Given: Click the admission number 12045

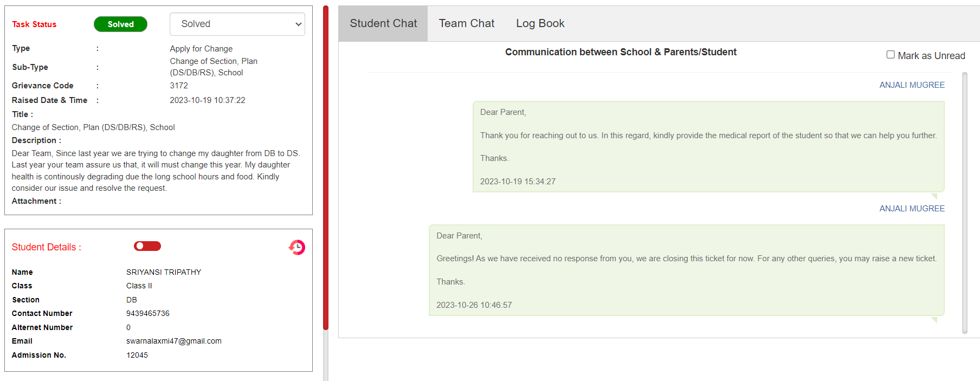Looking at the screenshot, I should tap(137, 355).
